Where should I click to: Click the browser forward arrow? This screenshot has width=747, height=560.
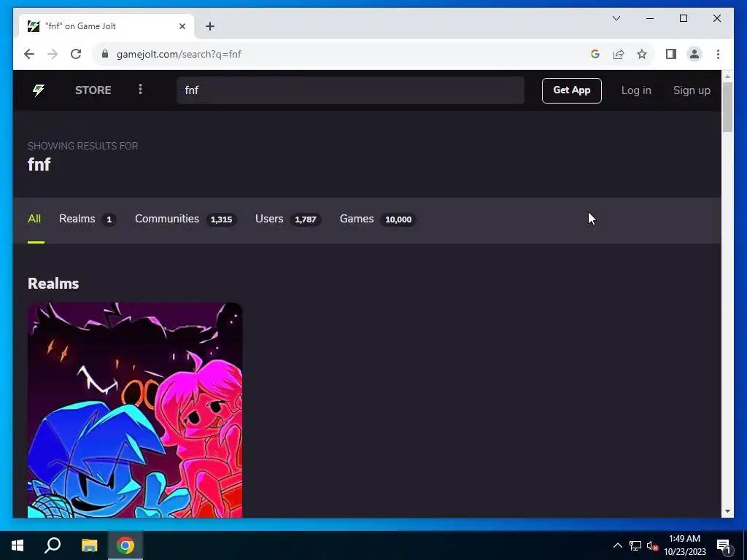pyautogui.click(x=53, y=54)
